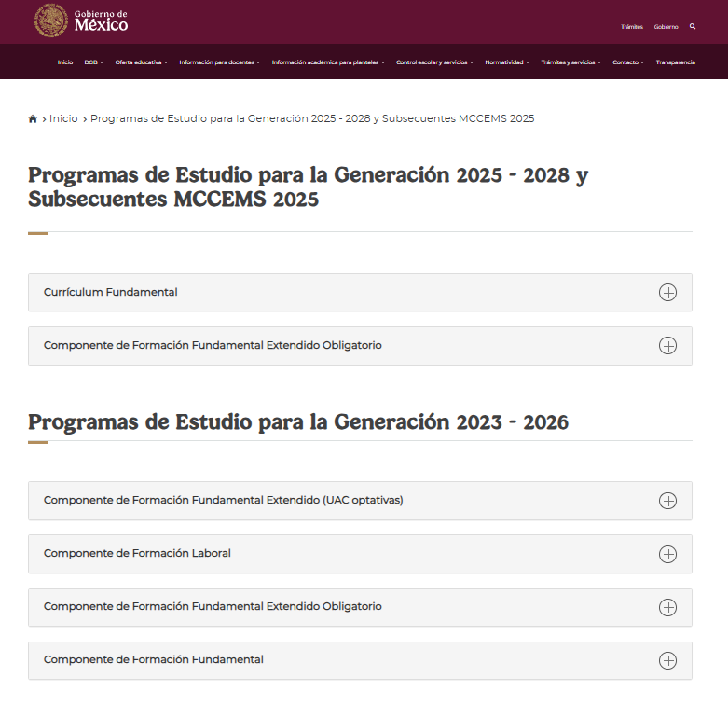728x718 pixels.
Task: Open Control escolar y servicios menu
Action: point(433,62)
